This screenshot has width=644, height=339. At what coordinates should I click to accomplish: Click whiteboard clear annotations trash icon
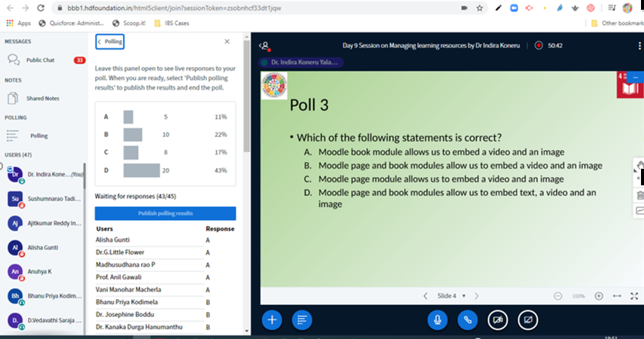tap(639, 195)
